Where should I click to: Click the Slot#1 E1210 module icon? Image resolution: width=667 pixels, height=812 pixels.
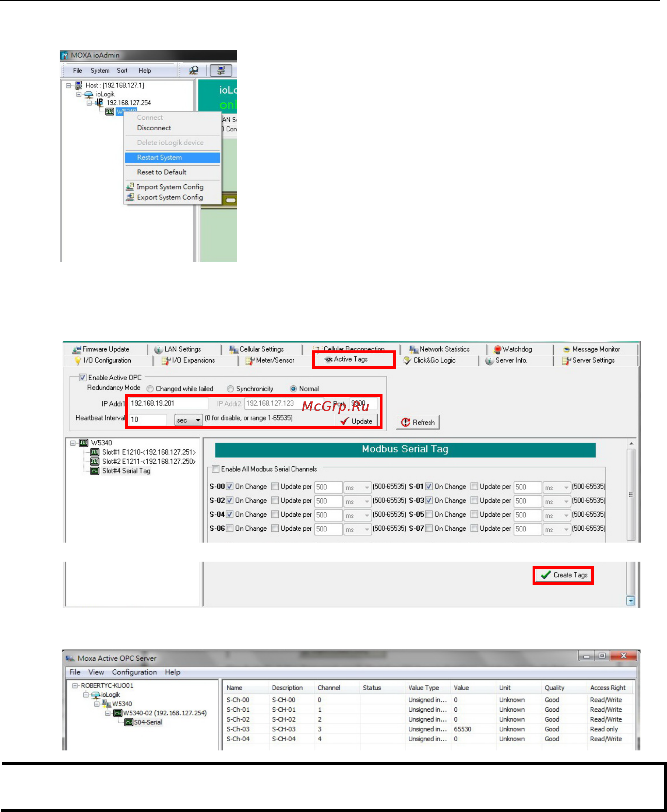point(95,452)
